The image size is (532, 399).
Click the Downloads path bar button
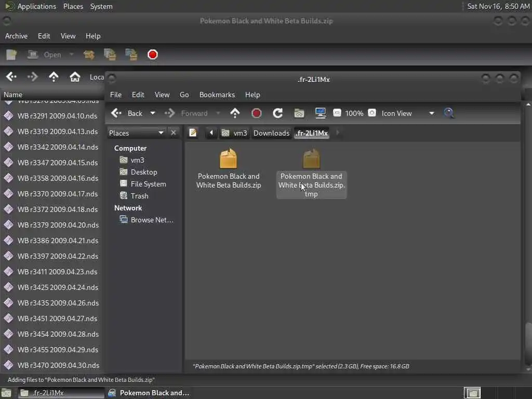click(271, 133)
